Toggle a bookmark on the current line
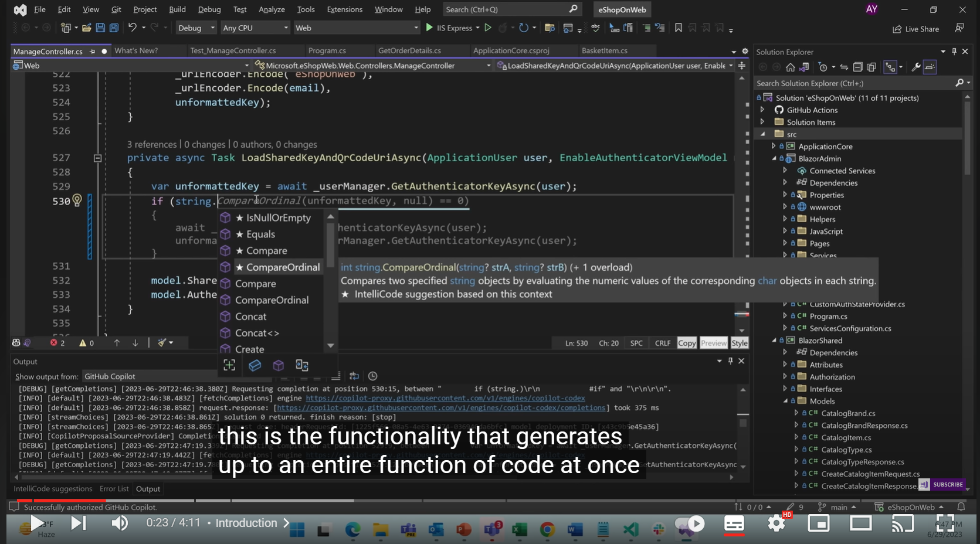The height and width of the screenshot is (544, 980). point(679,28)
